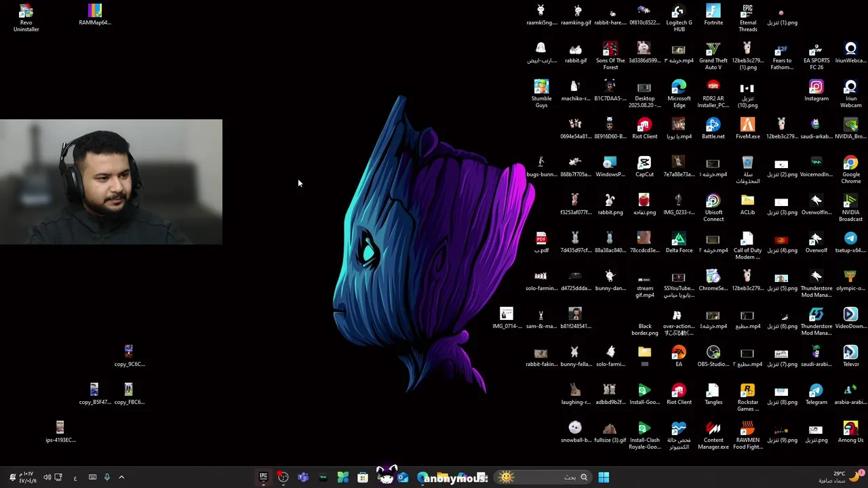
Task: Open the Battle.net desktop shortcut
Action: pyautogui.click(x=713, y=129)
